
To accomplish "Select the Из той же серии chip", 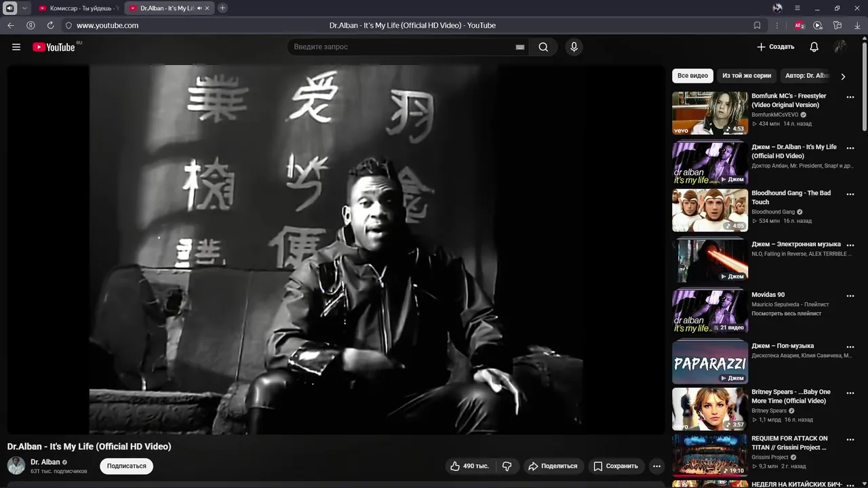I will point(747,76).
